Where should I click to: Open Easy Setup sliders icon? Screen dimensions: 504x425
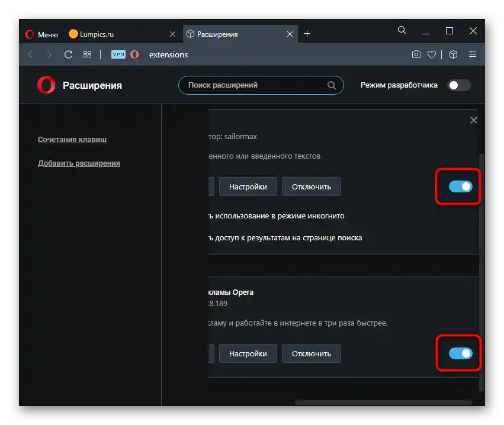473,54
